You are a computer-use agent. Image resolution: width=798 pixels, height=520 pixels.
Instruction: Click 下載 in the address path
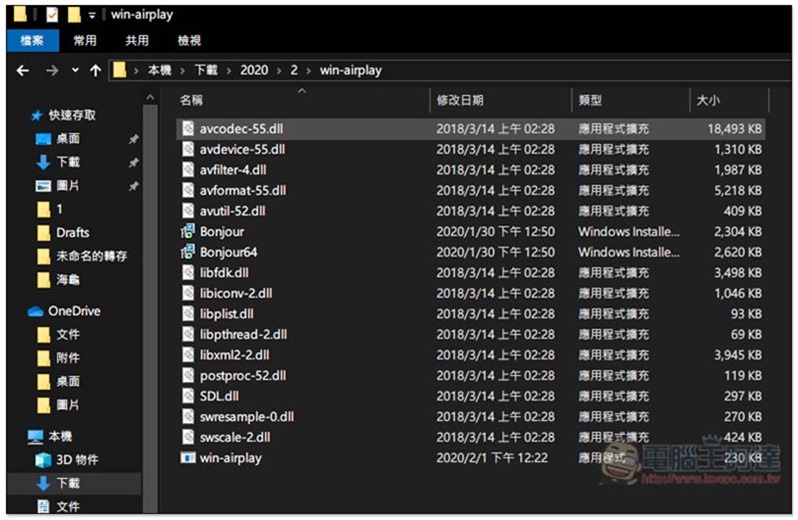click(206, 70)
